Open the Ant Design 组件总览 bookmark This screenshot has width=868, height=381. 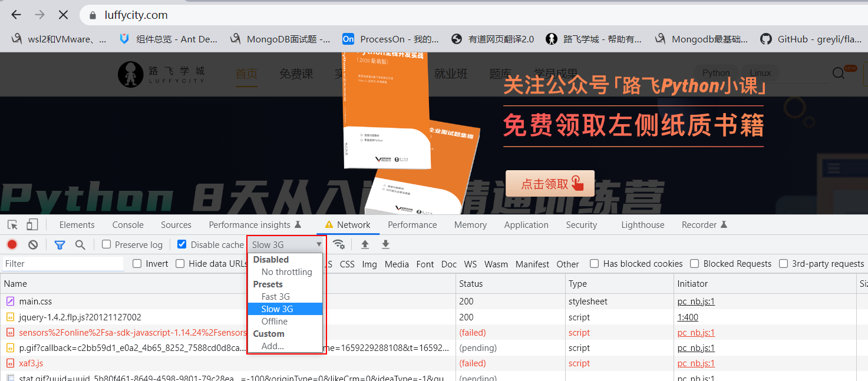pyautogui.click(x=168, y=39)
